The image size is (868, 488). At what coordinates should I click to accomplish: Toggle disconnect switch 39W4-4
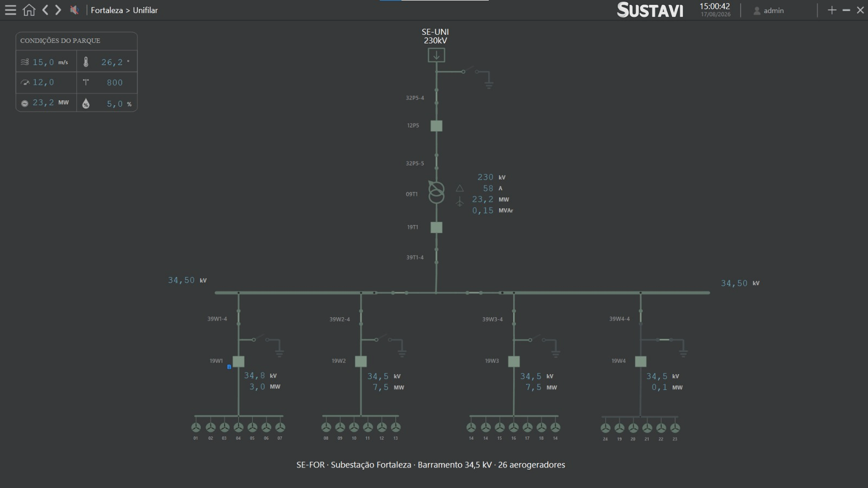641,318
